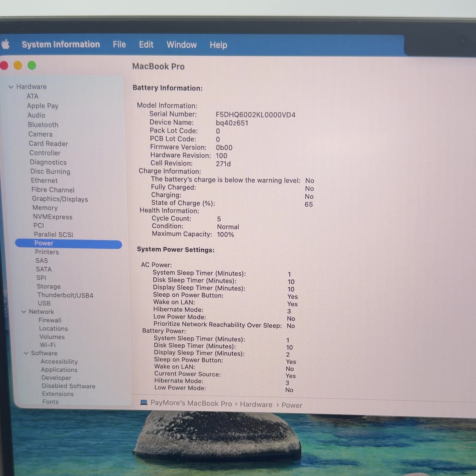The image size is (476, 476).
Task: Click the yellow minimize window button
Action: pos(18,65)
